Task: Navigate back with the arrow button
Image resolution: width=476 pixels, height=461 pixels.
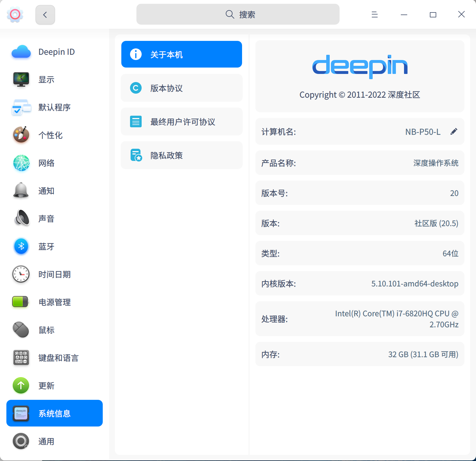Action: coord(45,14)
